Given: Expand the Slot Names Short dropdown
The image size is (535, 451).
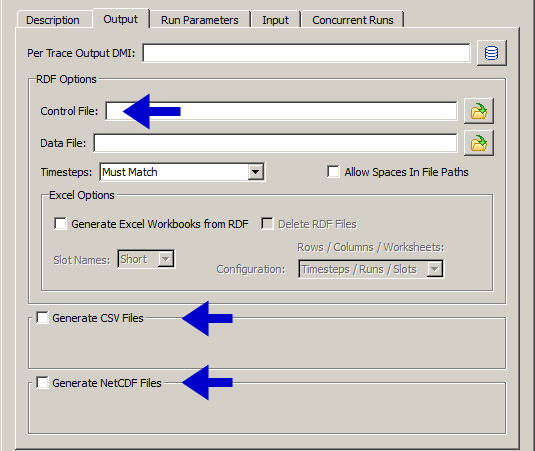Looking at the screenshot, I should pos(146,259).
